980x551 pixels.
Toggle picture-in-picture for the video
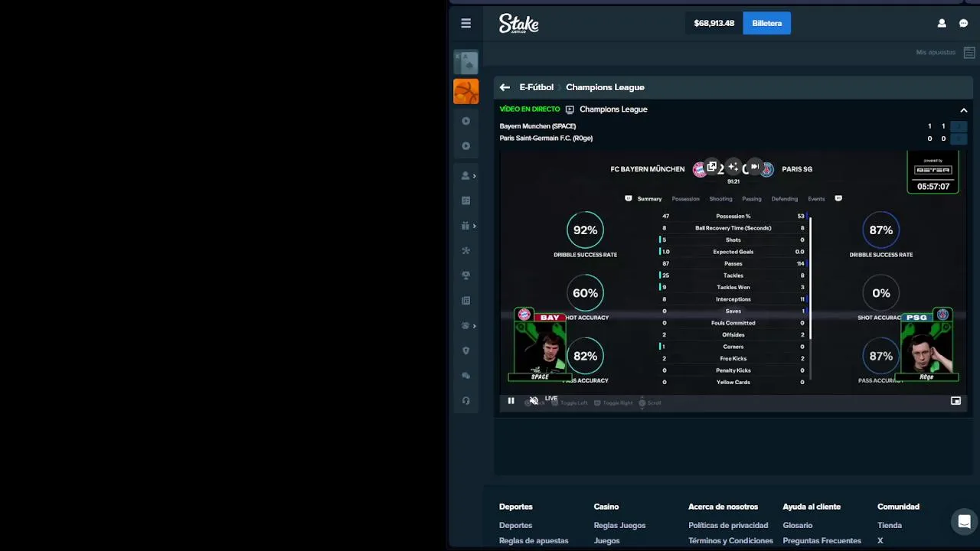click(x=955, y=401)
